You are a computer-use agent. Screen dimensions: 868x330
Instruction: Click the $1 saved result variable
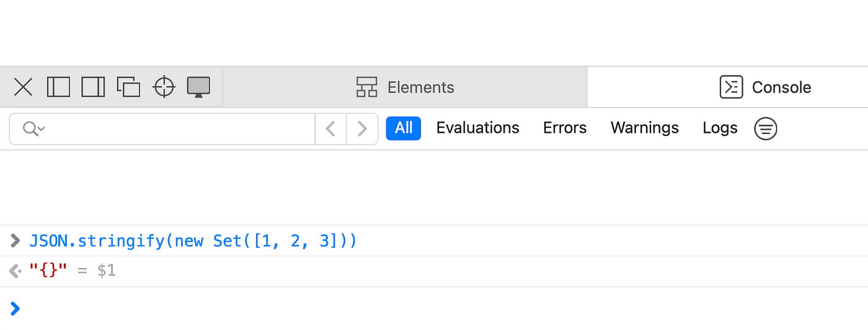(x=106, y=271)
